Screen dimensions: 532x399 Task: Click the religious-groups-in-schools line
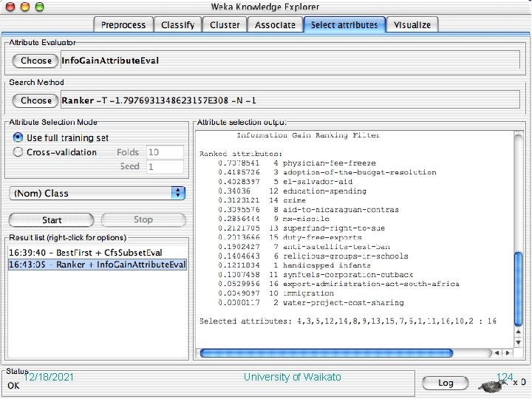(x=313, y=256)
